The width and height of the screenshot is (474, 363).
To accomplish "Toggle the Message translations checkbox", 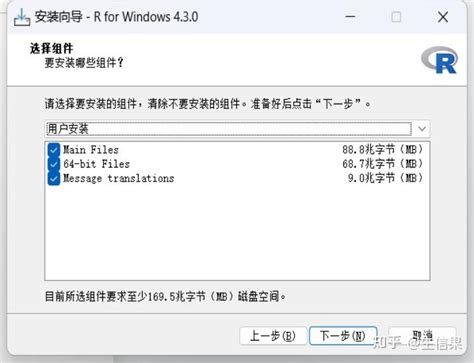I will click(54, 179).
